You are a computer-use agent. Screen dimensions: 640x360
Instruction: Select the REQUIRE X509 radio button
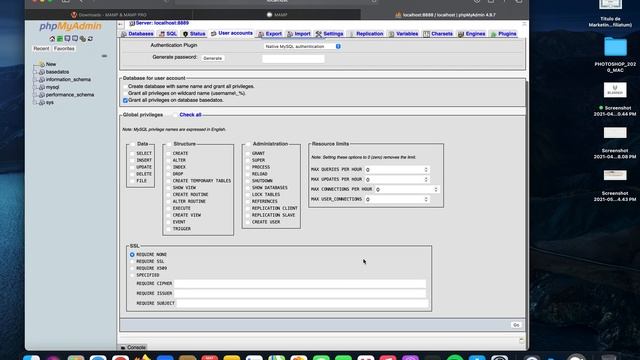pos(132,269)
